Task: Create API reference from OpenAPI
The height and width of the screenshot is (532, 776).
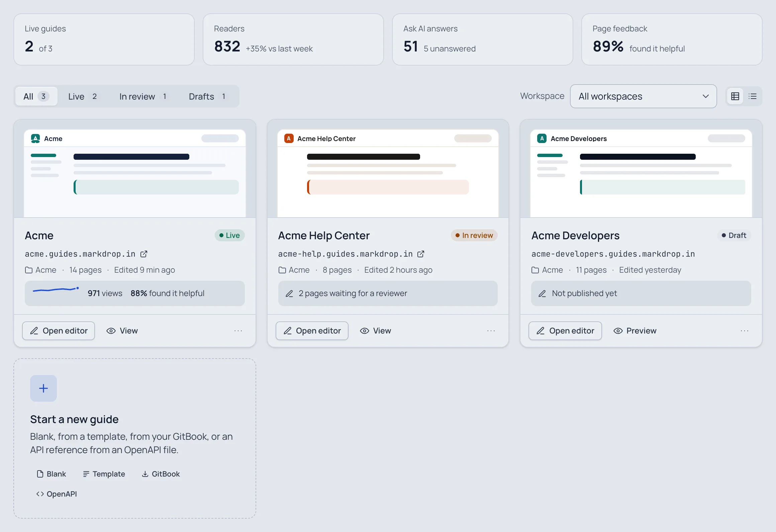Action: coord(57,494)
